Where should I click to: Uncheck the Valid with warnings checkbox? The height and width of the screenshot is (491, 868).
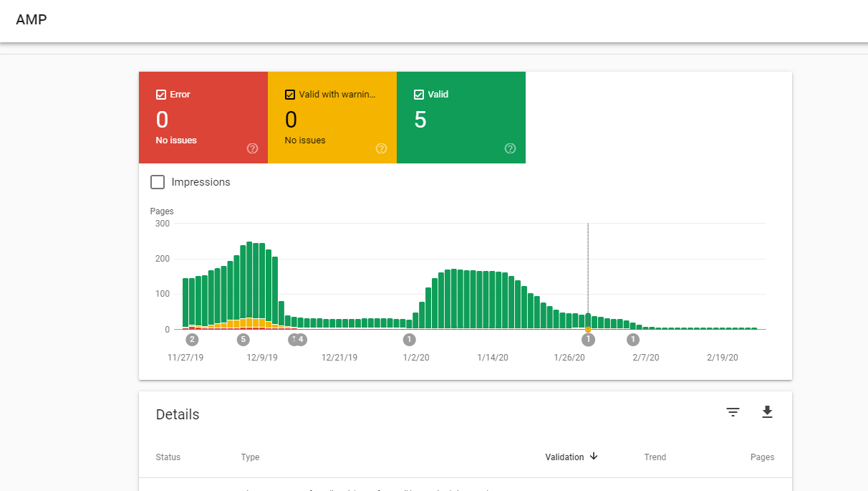coord(290,95)
